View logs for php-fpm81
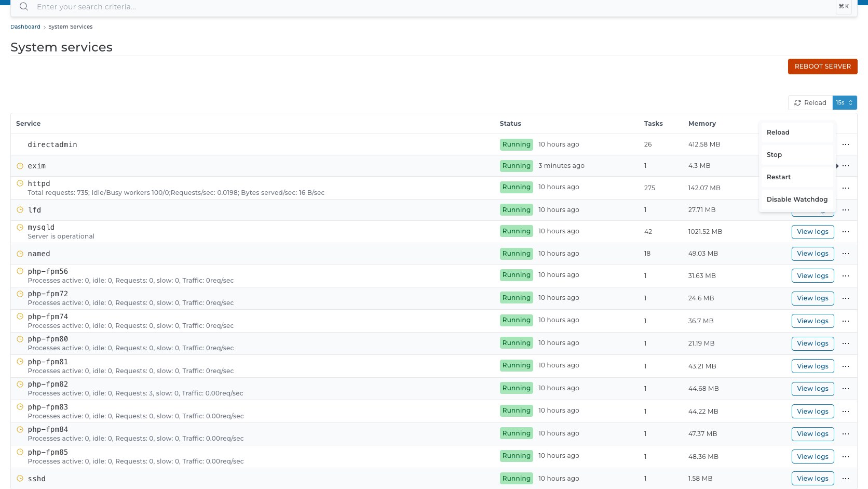 coord(812,366)
